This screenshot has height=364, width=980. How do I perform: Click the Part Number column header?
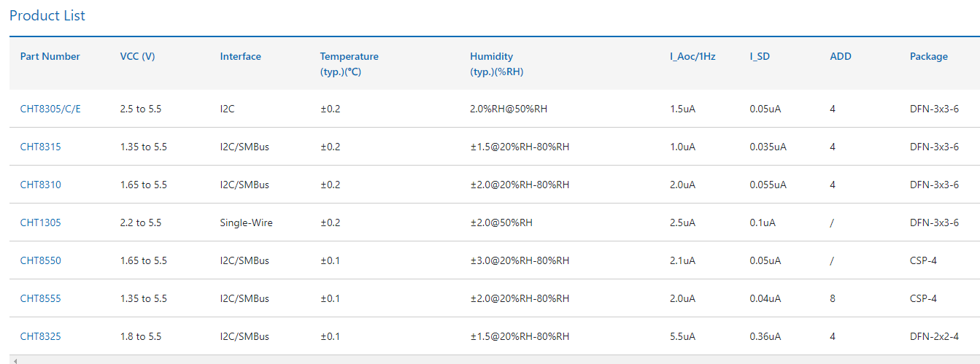pos(50,56)
